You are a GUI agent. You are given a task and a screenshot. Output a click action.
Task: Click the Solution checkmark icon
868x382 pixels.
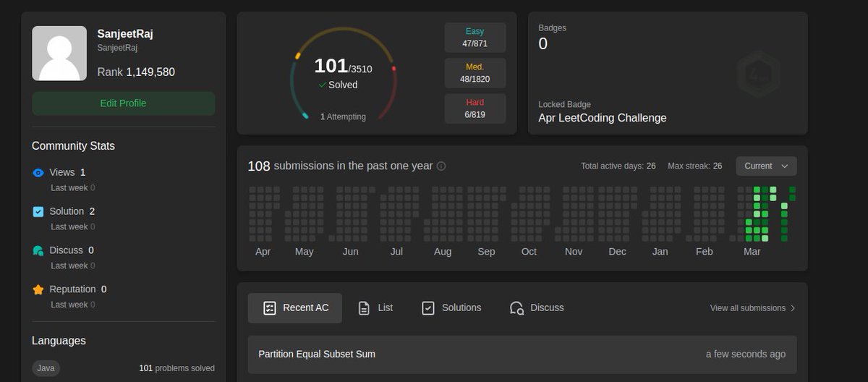[x=38, y=212]
